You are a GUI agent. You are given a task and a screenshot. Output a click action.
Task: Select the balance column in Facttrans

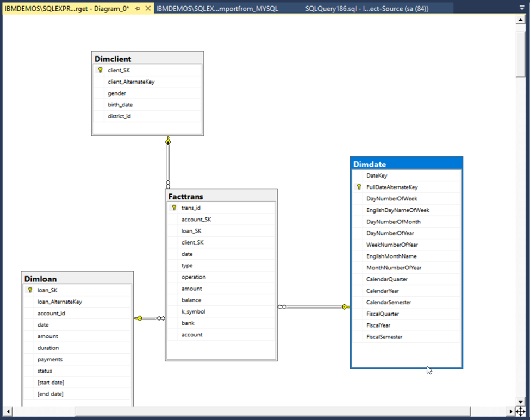192,299
